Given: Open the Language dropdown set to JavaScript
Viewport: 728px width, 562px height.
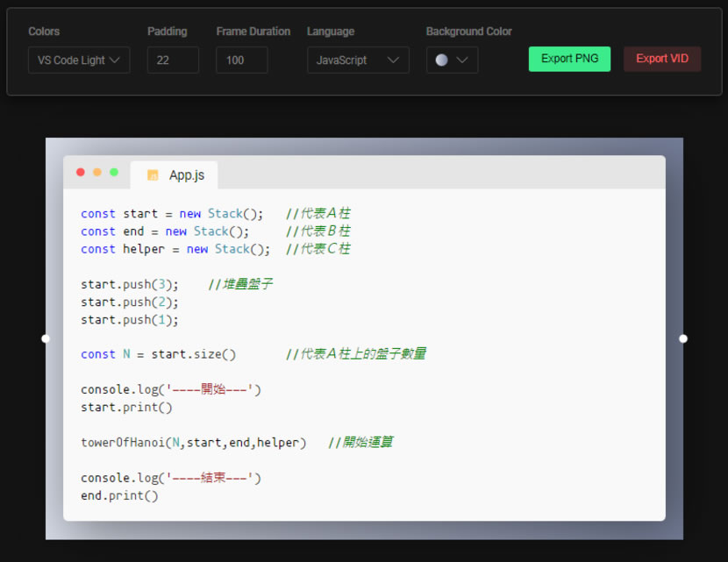Looking at the screenshot, I should coord(358,60).
